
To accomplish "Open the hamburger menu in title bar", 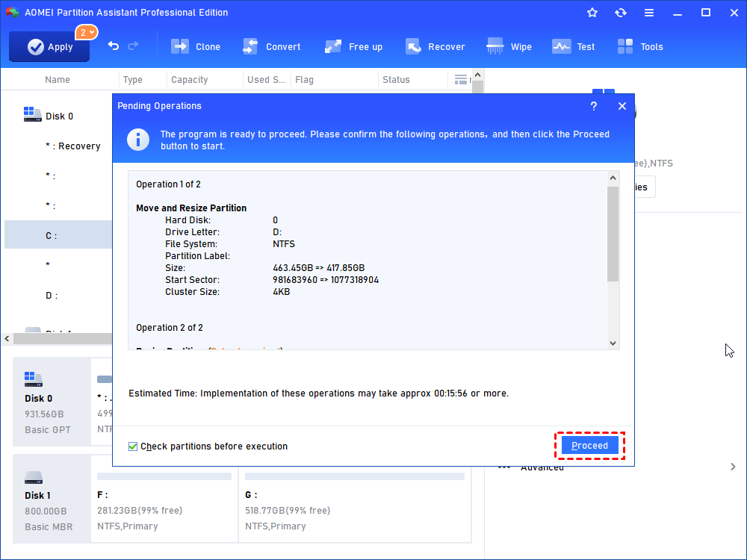I will (x=649, y=13).
